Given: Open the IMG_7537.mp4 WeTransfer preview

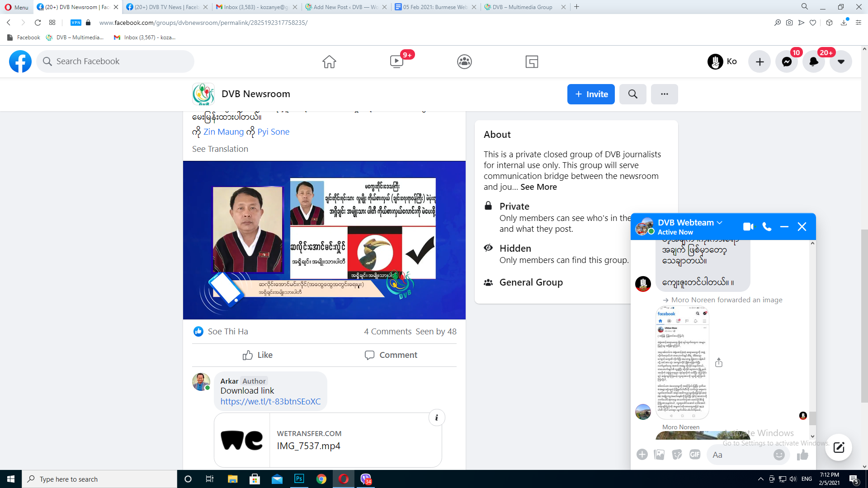Looking at the screenshot, I should tap(328, 440).
